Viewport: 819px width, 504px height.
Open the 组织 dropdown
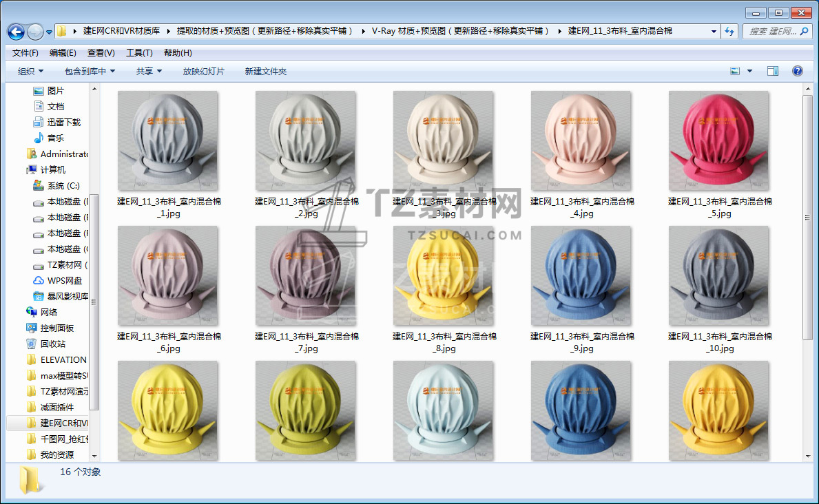(x=30, y=72)
